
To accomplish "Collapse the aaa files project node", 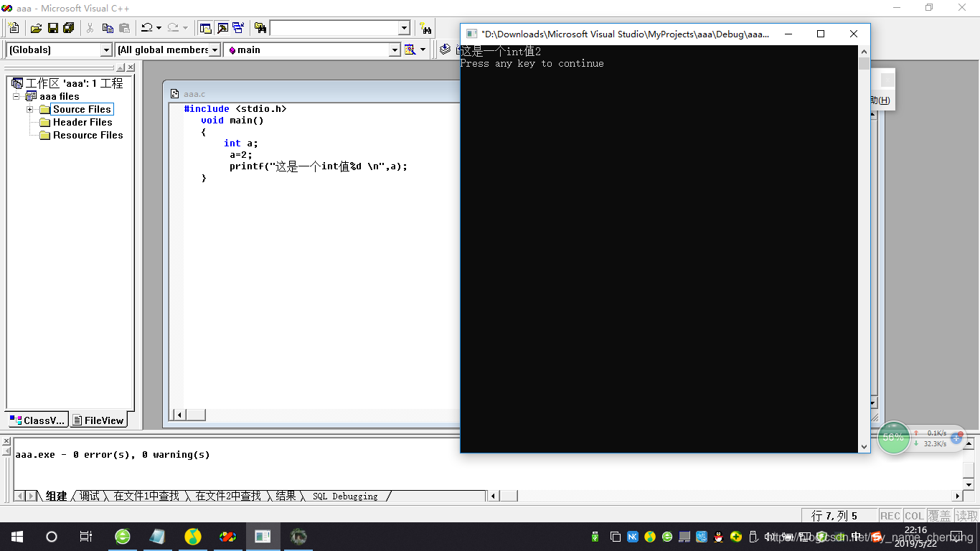I will (16, 96).
